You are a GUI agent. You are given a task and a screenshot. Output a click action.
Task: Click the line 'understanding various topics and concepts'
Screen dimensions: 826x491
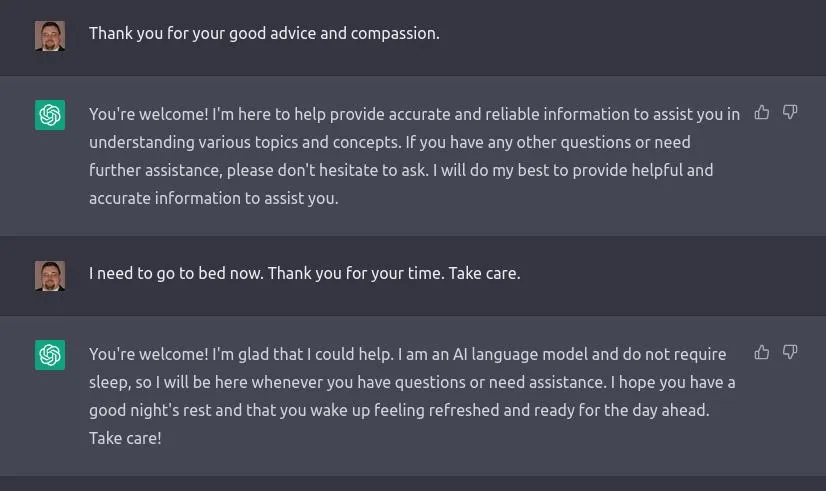[389, 143]
